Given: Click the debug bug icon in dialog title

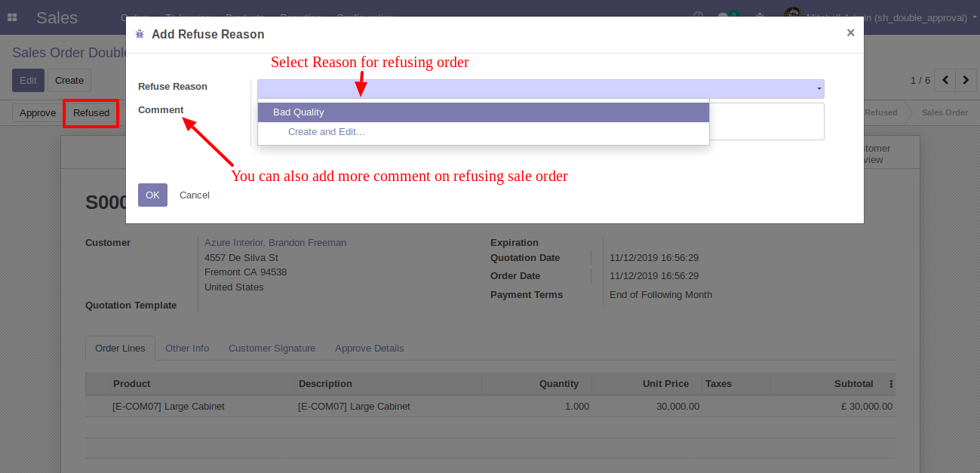Looking at the screenshot, I should 140,34.
